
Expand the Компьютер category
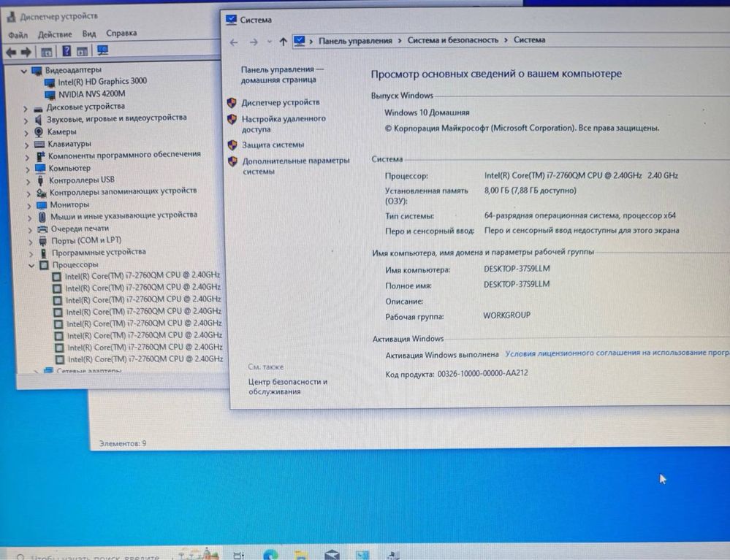point(28,169)
